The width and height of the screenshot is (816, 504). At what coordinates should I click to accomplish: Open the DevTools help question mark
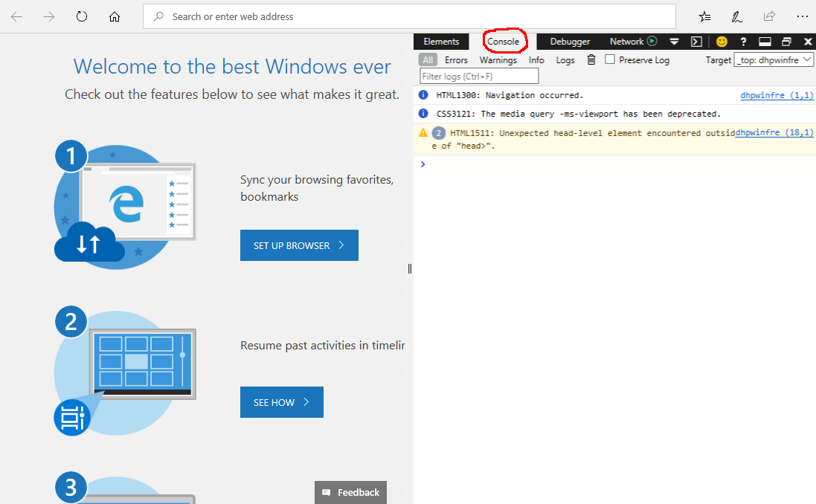[x=743, y=42]
